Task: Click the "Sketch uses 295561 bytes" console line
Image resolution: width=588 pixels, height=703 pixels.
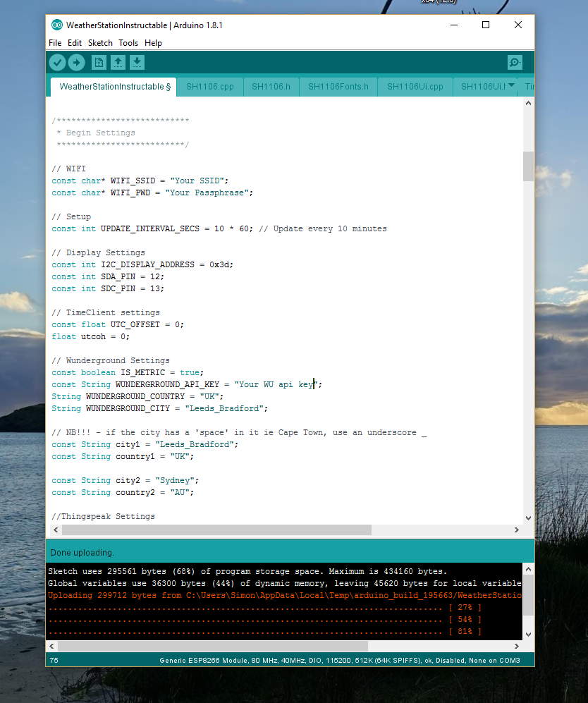Action: click(248, 572)
